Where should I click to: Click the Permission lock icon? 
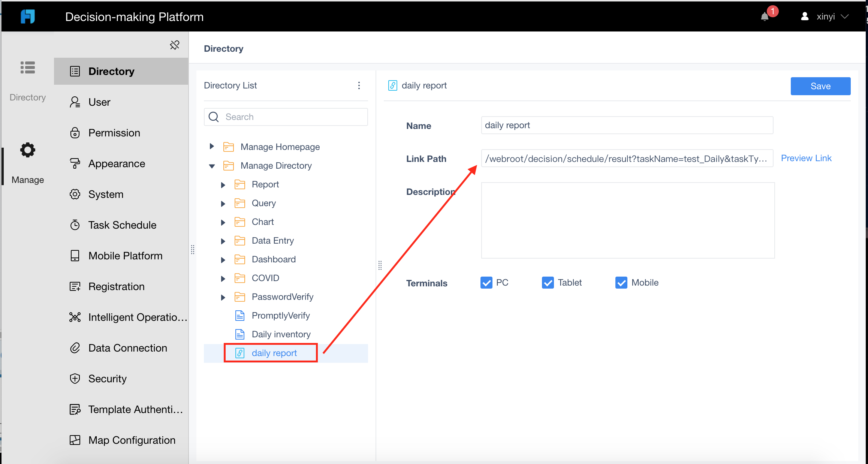click(x=75, y=133)
